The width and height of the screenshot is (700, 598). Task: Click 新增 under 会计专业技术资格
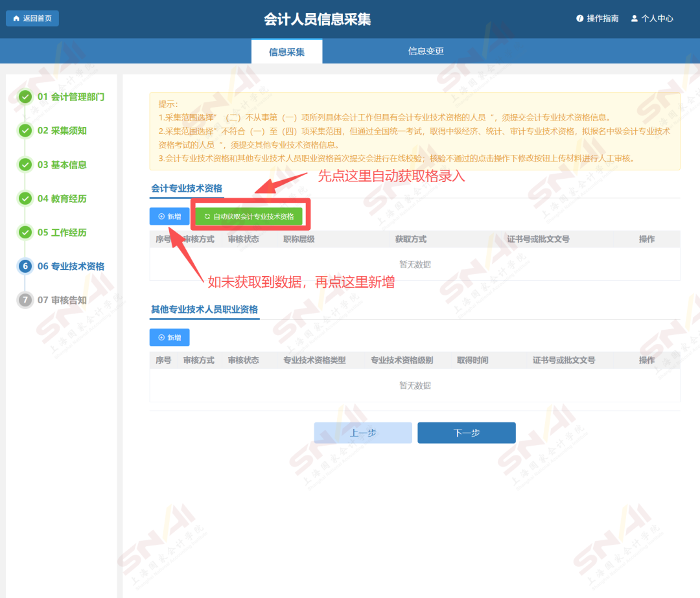click(x=169, y=216)
